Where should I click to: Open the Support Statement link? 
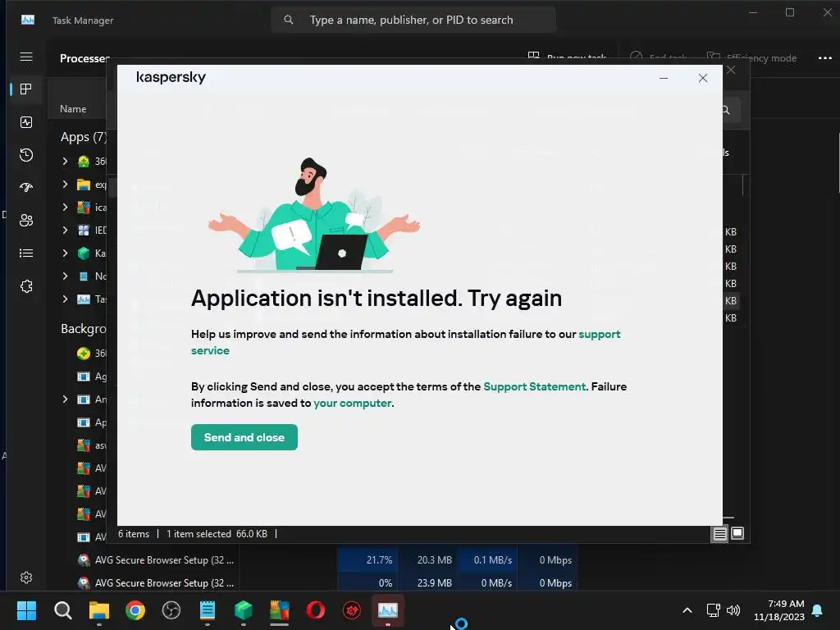tap(534, 386)
